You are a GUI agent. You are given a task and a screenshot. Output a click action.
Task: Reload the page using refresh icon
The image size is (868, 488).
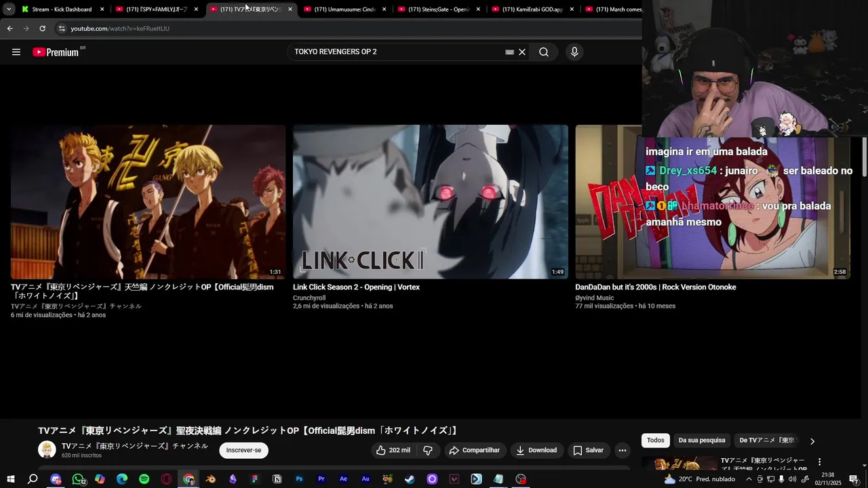(42, 28)
